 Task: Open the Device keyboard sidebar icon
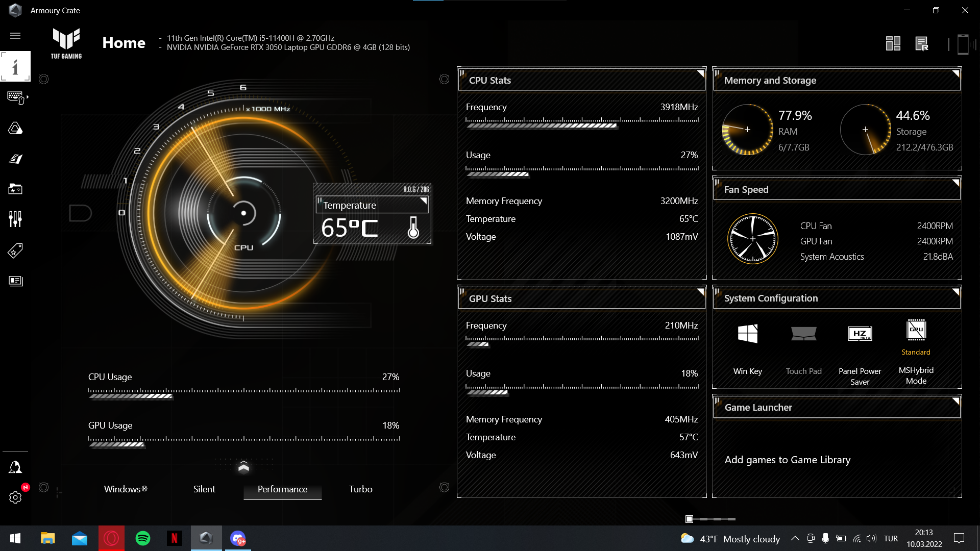[15, 97]
